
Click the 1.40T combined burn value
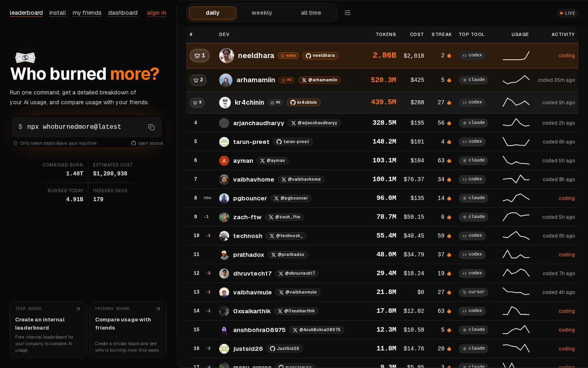click(75, 174)
